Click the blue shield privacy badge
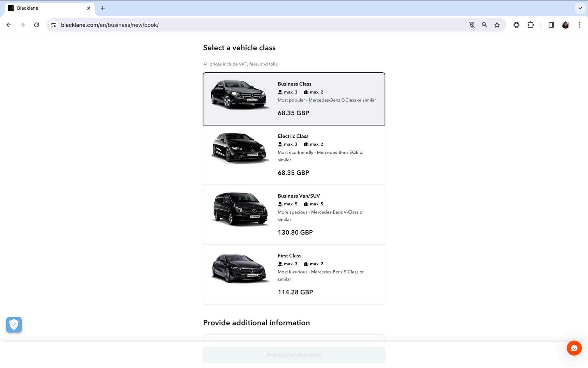Screen dimensions: 588x368 [x=14, y=325]
